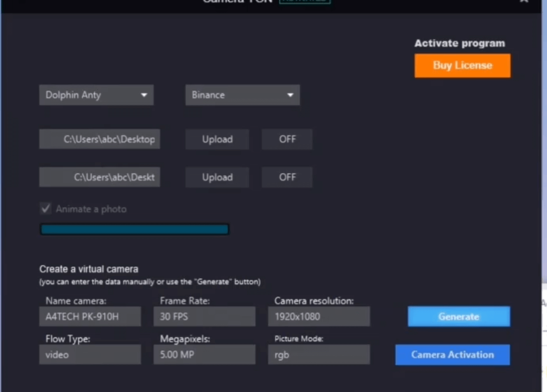Click the arrow on Binance selector

[x=290, y=95]
